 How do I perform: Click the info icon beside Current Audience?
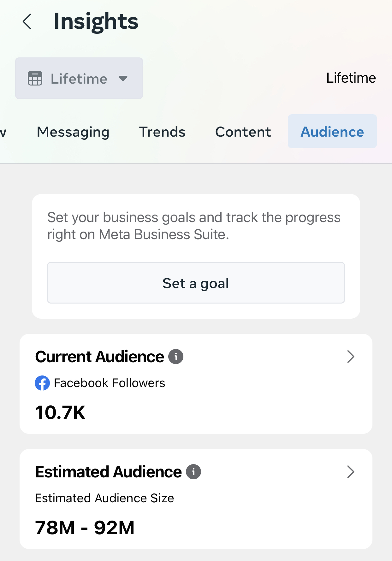pos(176,357)
